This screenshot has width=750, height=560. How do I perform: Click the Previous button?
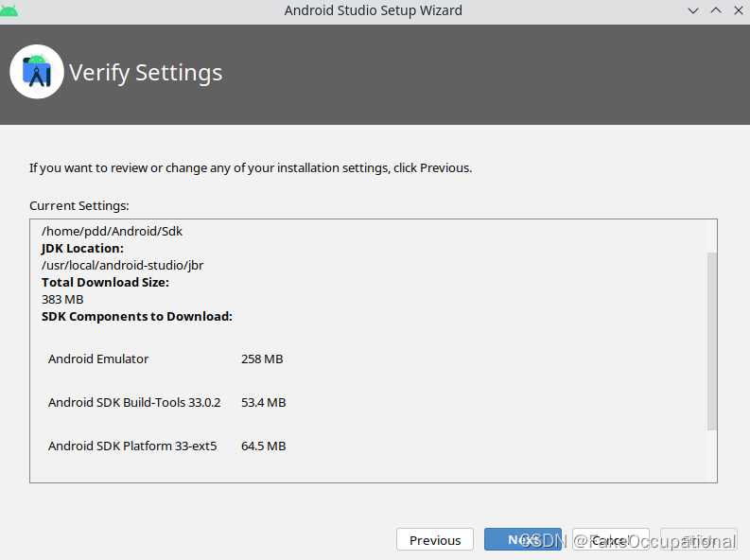click(435, 539)
